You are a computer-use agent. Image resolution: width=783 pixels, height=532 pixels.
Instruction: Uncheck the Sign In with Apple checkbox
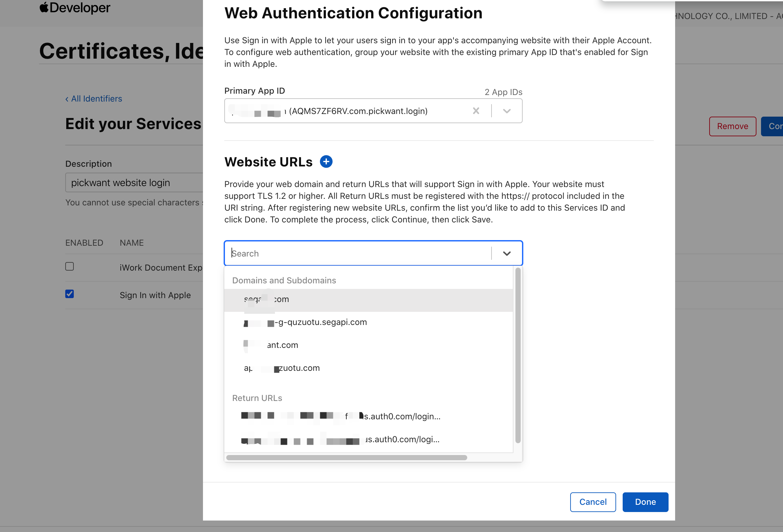(x=70, y=294)
